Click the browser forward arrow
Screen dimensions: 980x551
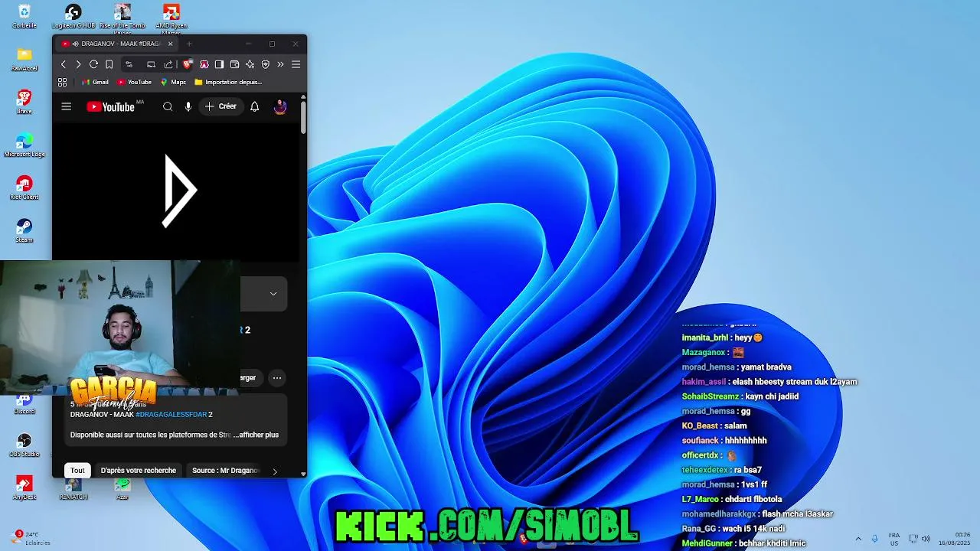point(78,64)
